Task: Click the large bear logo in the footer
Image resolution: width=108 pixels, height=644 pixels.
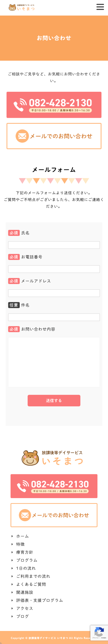Action: pos(30,458)
